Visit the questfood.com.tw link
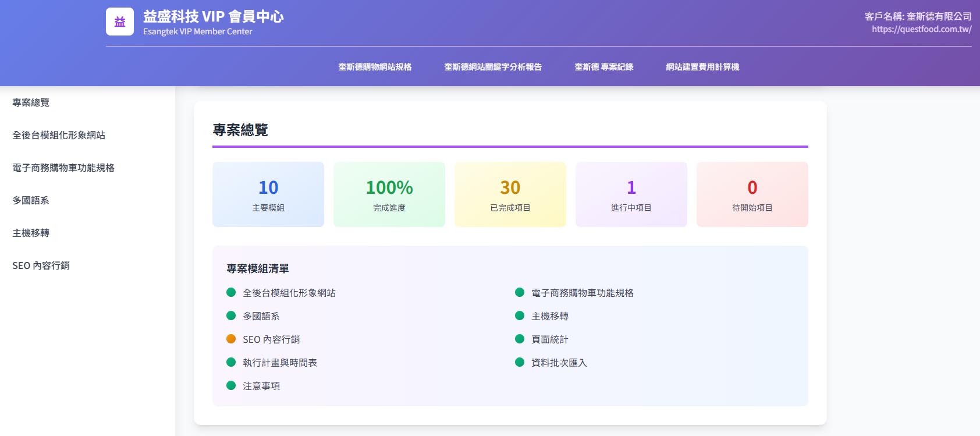This screenshot has width=980, height=436. click(x=921, y=29)
